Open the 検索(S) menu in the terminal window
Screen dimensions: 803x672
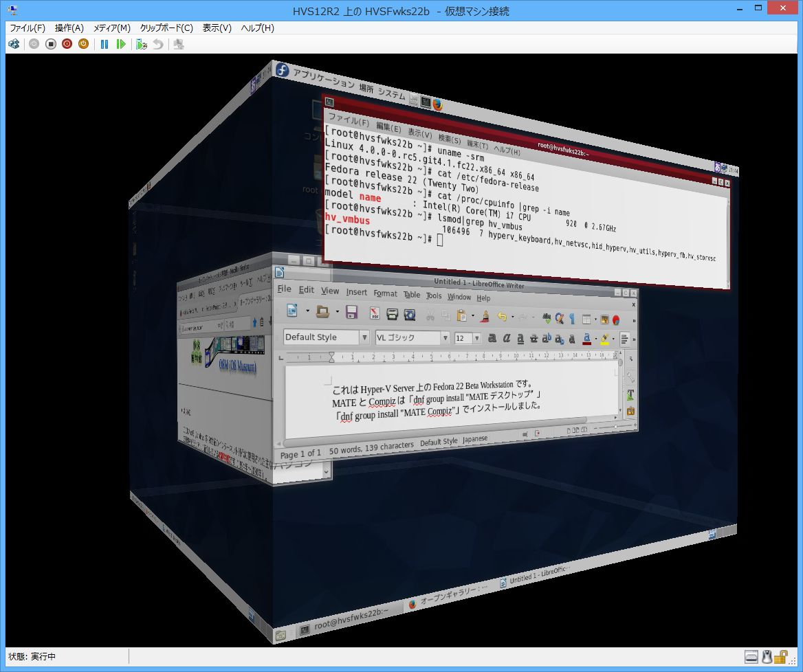pyautogui.click(x=450, y=139)
